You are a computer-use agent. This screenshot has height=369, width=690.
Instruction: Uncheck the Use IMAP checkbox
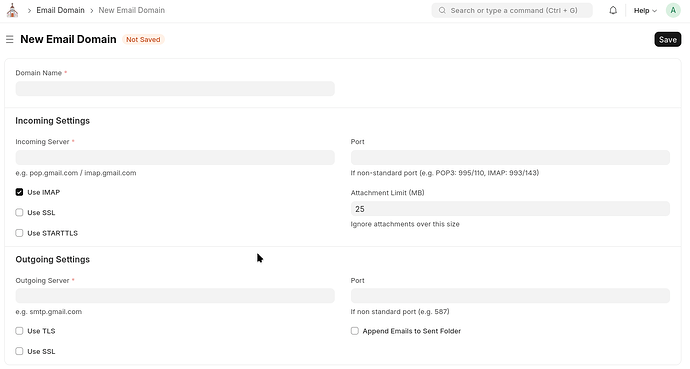click(x=19, y=192)
